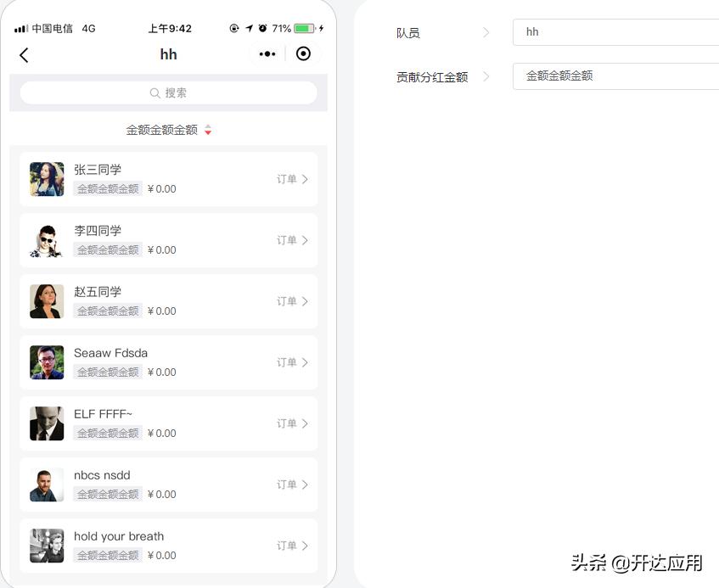Expand the chevron next to the 队员 field
The image size is (719, 588).
486,31
